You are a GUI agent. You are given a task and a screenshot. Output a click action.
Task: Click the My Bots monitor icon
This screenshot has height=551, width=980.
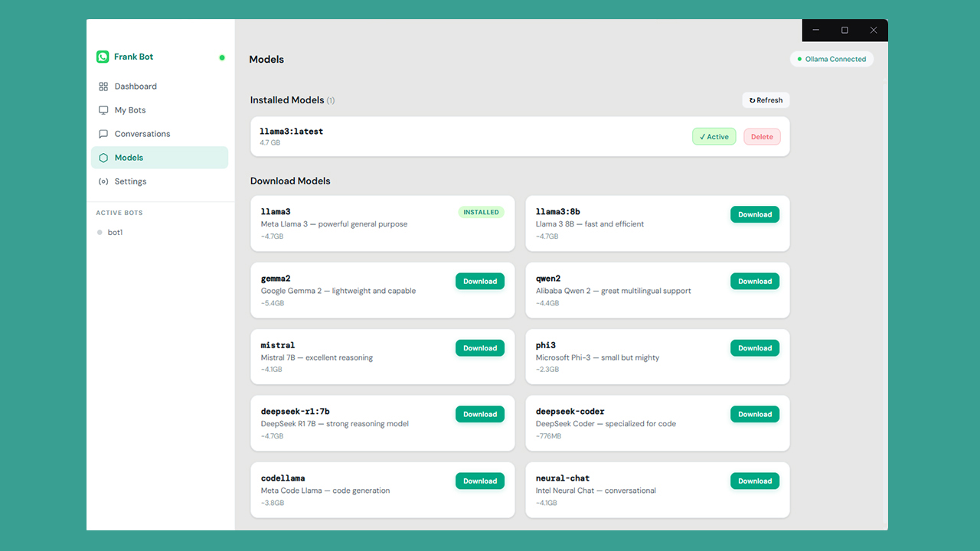coord(103,110)
